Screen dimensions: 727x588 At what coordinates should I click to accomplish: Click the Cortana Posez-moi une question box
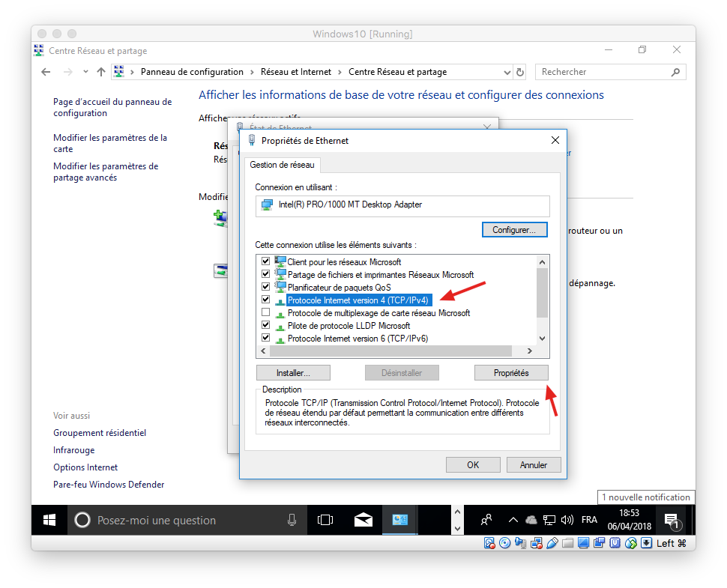(187, 520)
